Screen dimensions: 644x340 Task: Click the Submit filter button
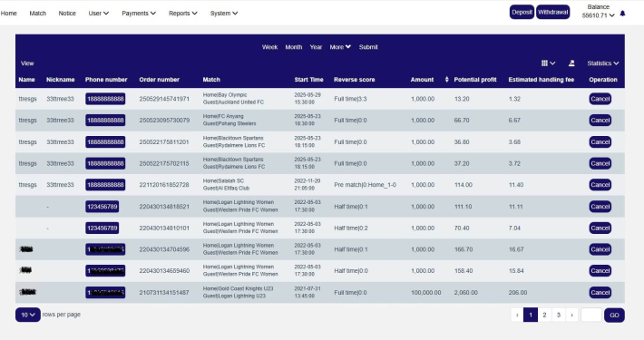[x=368, y=47]
